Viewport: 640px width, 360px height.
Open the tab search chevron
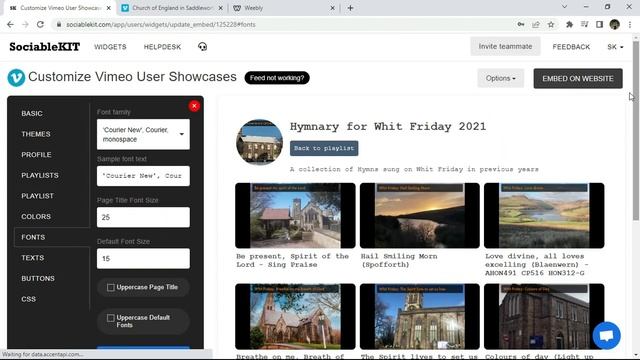coord(564,7)
